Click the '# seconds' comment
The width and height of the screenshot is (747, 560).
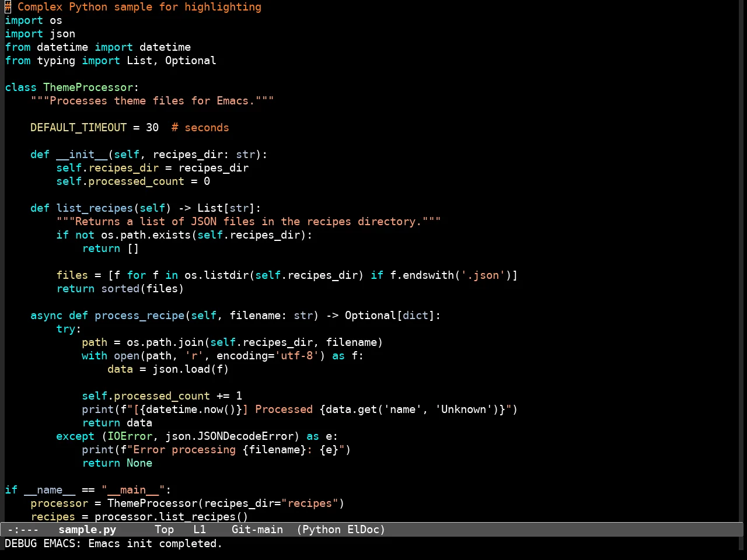pos(200,128)
